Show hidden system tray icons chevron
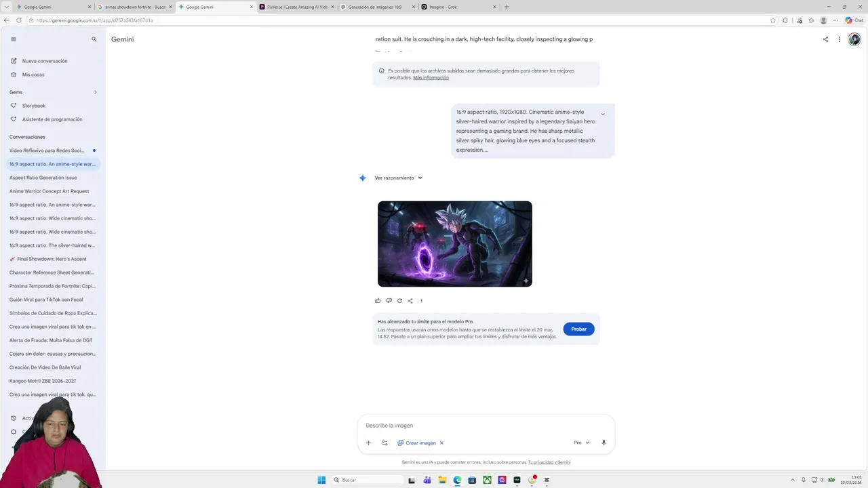 click(x=793, y=480)
